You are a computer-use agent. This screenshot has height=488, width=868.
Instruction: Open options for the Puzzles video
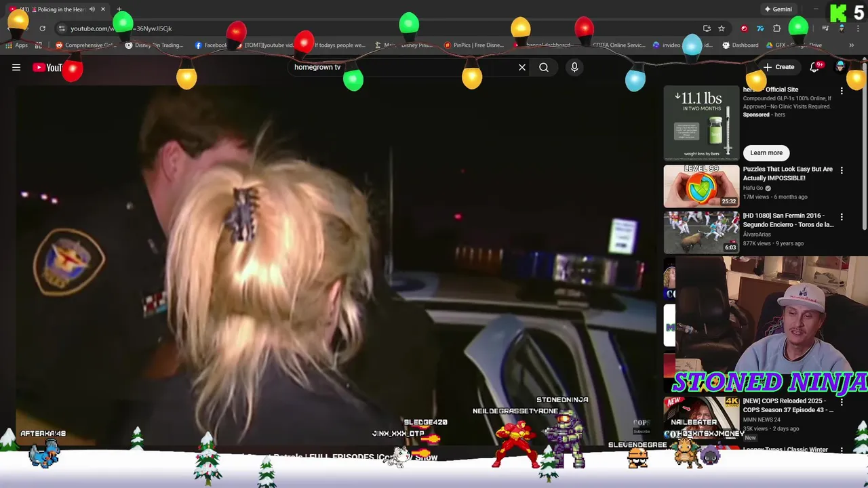click(x=842, y=171)
